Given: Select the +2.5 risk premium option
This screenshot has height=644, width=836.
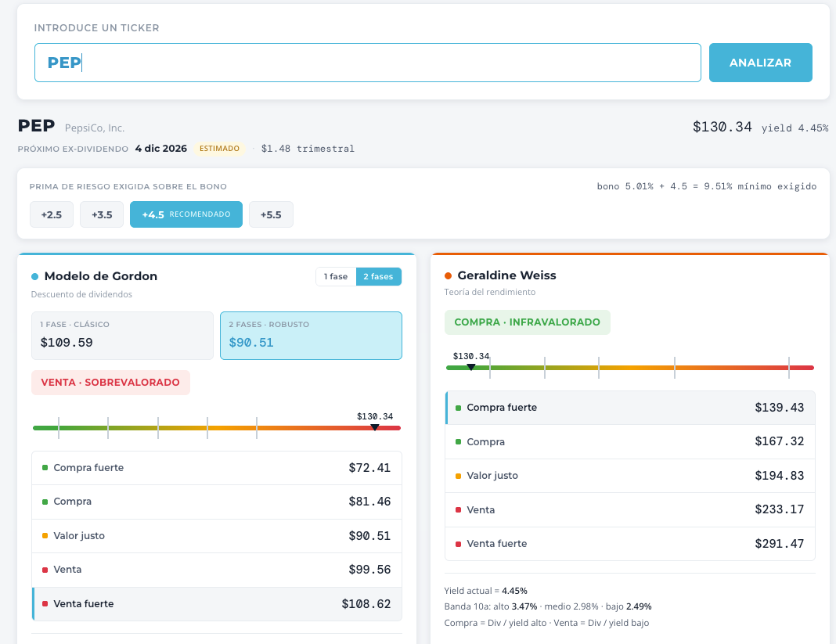Looking at the screenshot, I should point(52,214).
